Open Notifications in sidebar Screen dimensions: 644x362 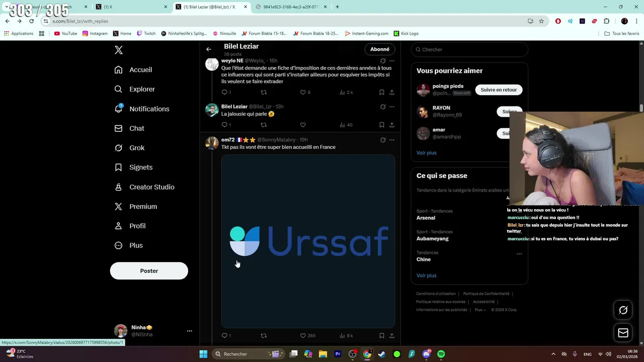click(x=142, y=109)
